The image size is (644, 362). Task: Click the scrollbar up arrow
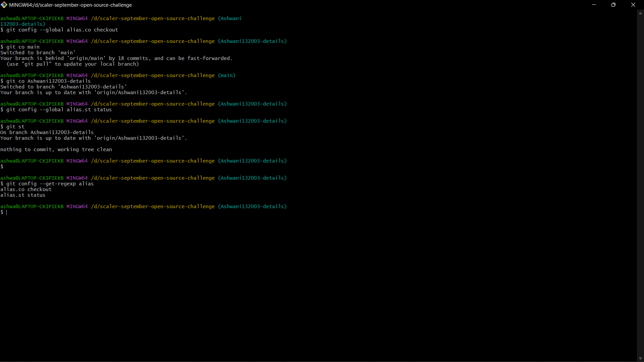pyautogui.click(x=640, y=13)
